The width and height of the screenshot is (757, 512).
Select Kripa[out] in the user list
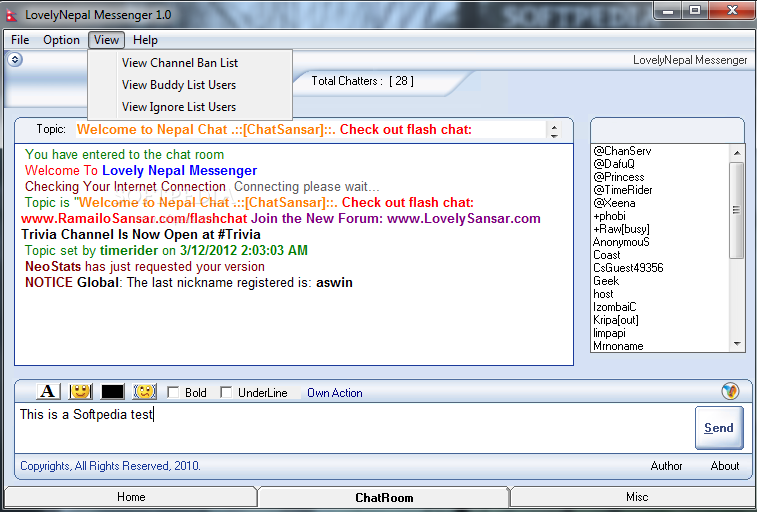point(616,320)
